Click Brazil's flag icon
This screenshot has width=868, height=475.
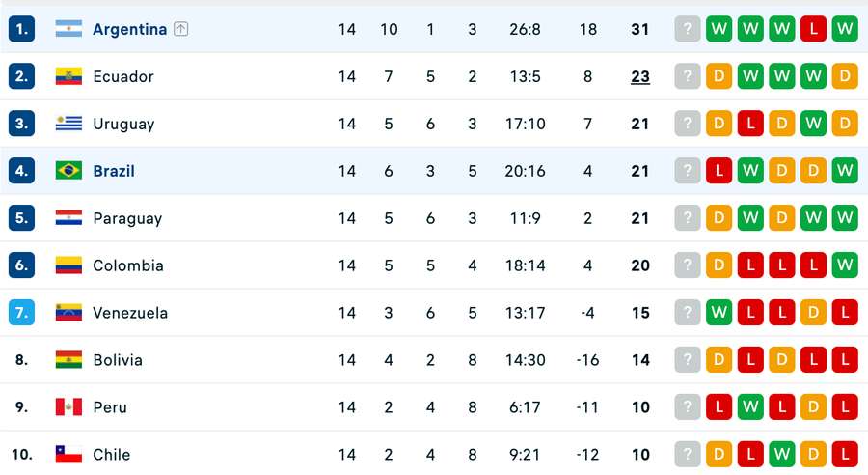coord(68,171)
